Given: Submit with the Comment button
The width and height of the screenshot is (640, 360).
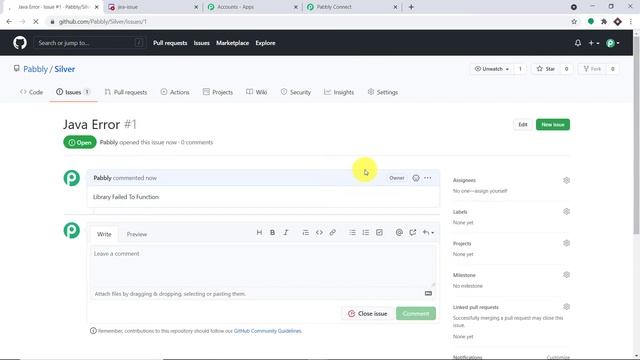Looking at the screenshot, I should pyautogui.click(x=416, y=313).
